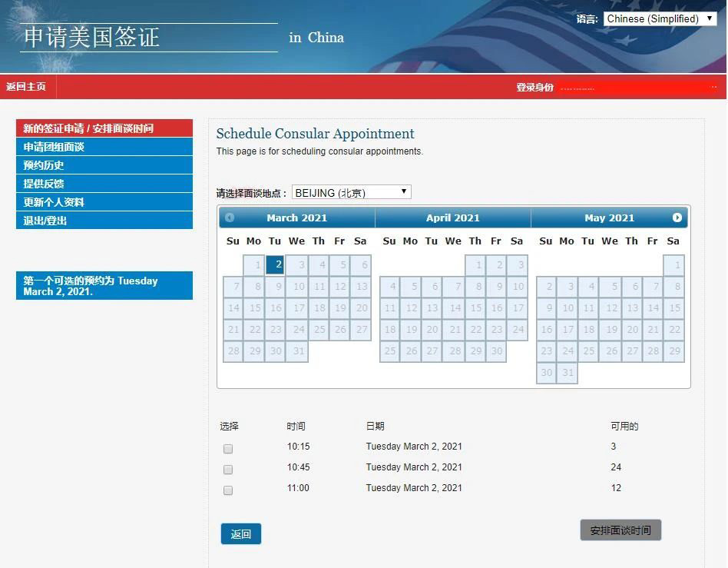Screen dimensions: 728x568
Task: Tick the 10:15 appointment checkbox
Action: [228, 449]
